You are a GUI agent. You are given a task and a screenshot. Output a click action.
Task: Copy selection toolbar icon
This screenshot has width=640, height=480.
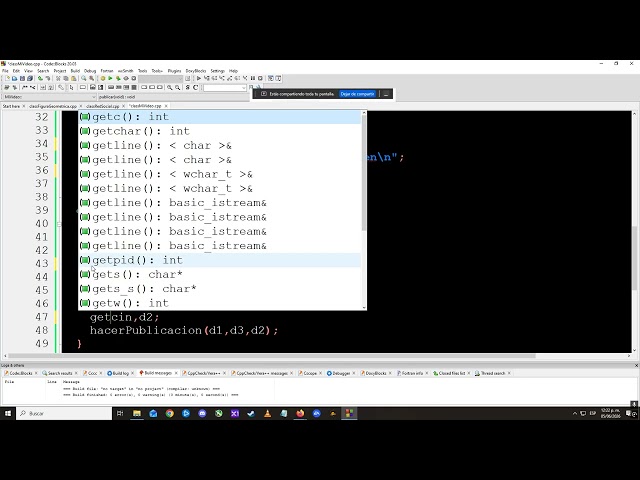point(66,78)
